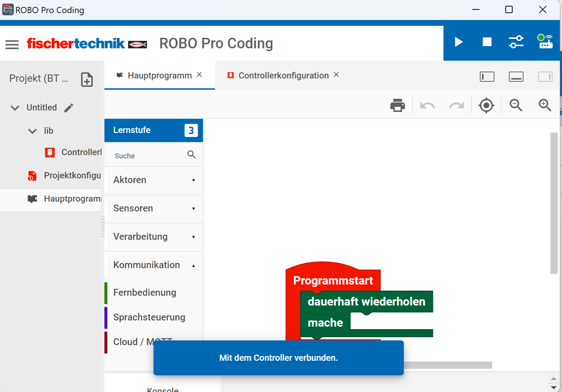Click the Mit dem Controller verbunden notification
Image resolution: width=562 pixels, height=392 pixels.
[279, 358]
